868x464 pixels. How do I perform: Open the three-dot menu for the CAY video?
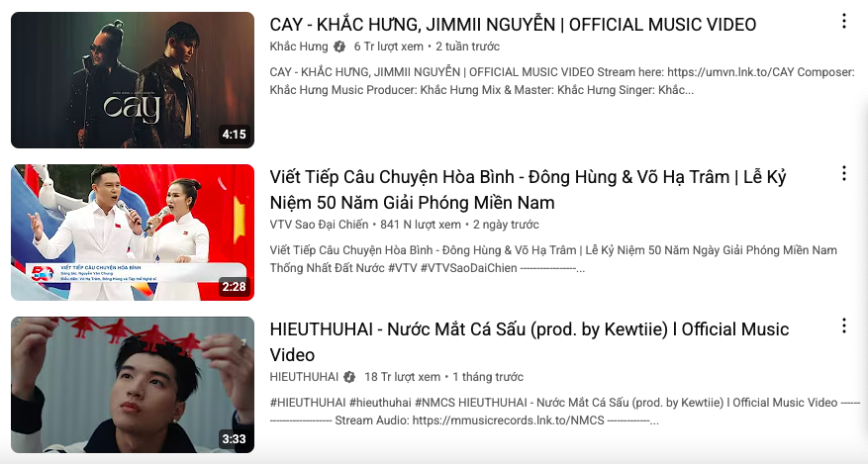tap(843, 22)
